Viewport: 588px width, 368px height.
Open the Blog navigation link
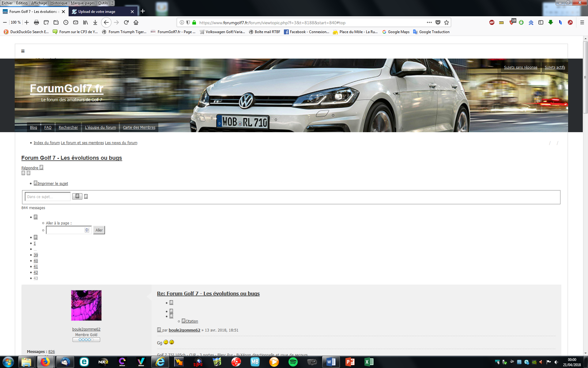click(33, 128)
